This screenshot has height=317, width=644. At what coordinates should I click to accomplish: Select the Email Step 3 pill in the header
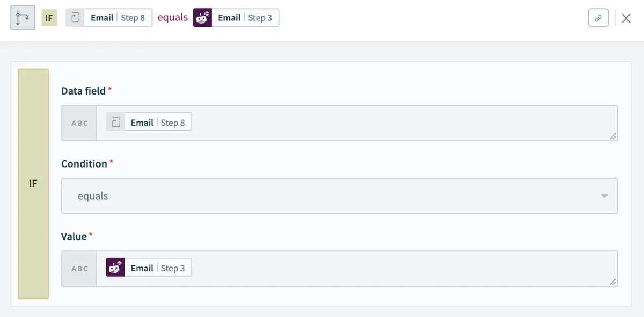pos(236,18)
